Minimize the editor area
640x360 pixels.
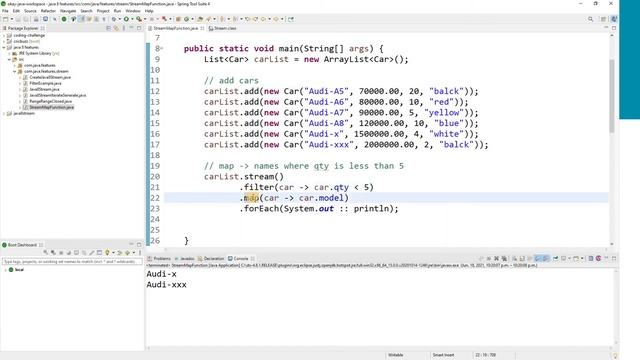(x=606, y=28)
